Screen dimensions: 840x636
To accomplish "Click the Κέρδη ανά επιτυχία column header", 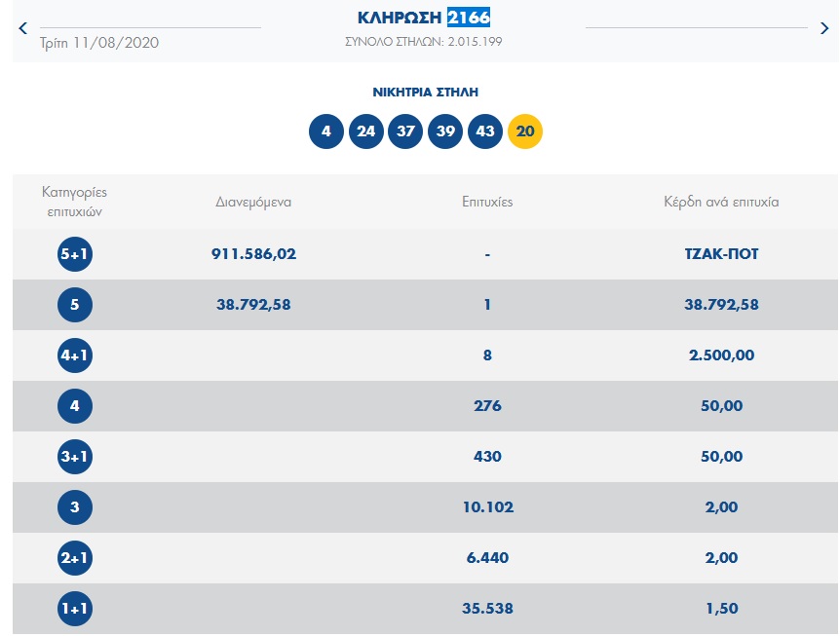I will (x=721, y=202).
